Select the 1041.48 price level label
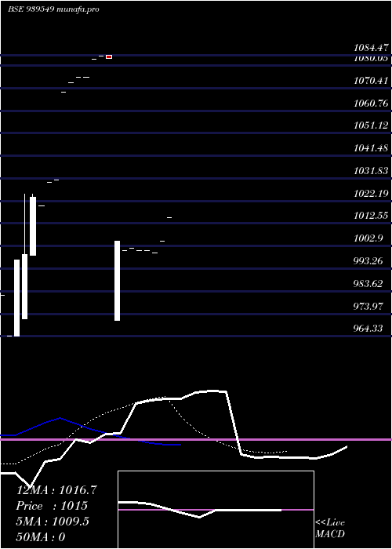The image size is (392, 549). tap(371, 148)
